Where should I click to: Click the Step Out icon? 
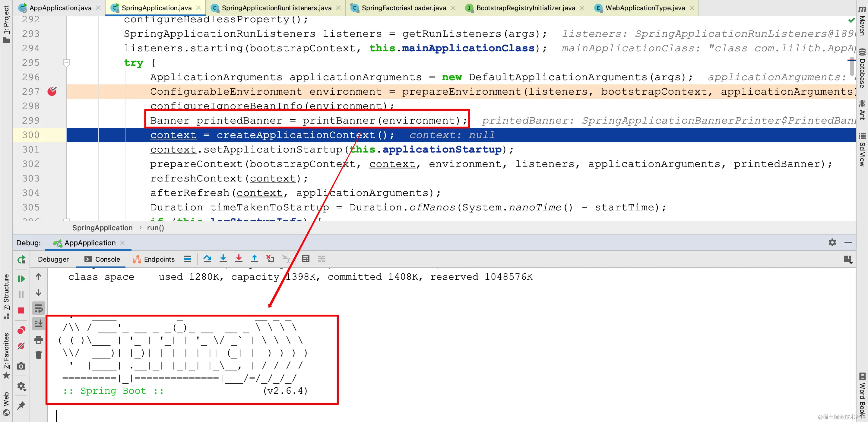coord(255,259)
